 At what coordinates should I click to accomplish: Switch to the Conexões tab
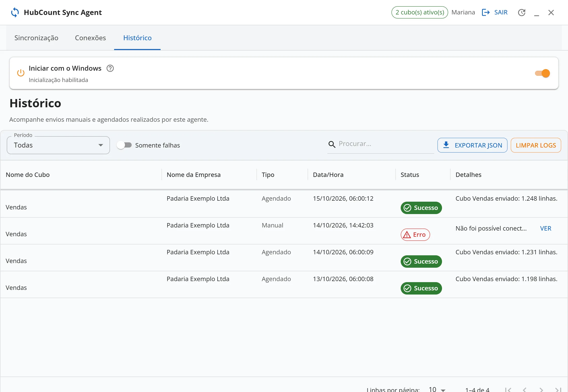pyautogui.click(x=90, y=38)
